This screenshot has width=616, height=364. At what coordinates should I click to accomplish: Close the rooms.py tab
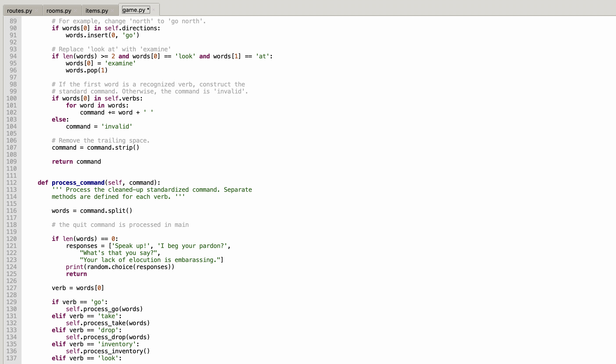[76, 11]
